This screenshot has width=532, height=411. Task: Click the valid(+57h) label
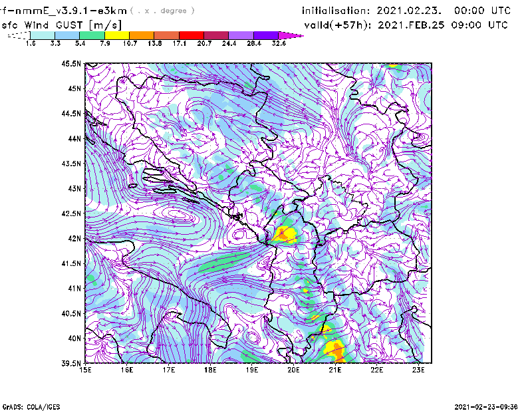coord(338,25)
